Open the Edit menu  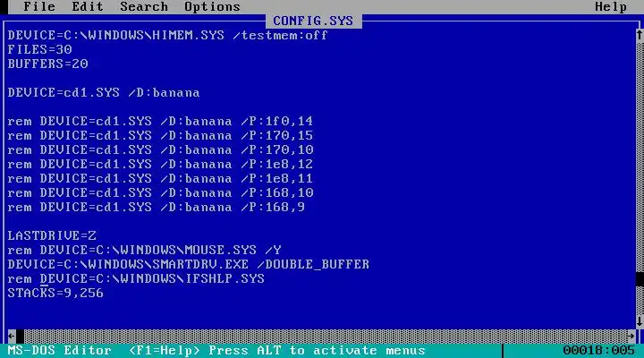[88, 6]
